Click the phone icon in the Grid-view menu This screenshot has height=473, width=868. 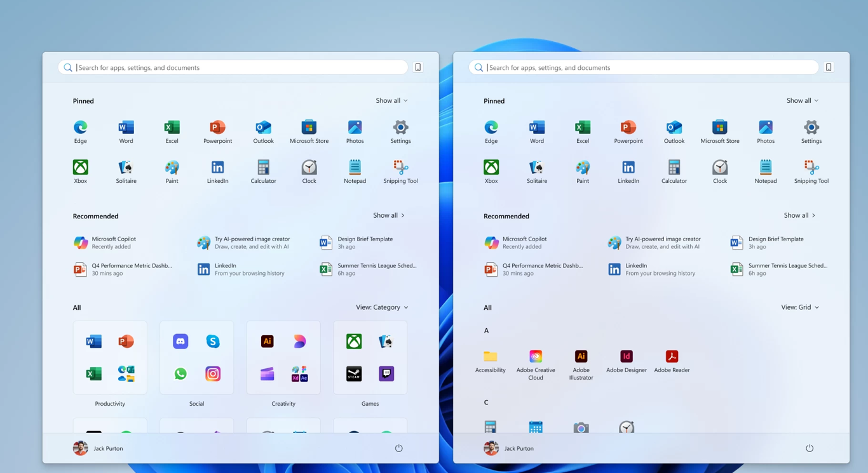(x=829, y=67)
